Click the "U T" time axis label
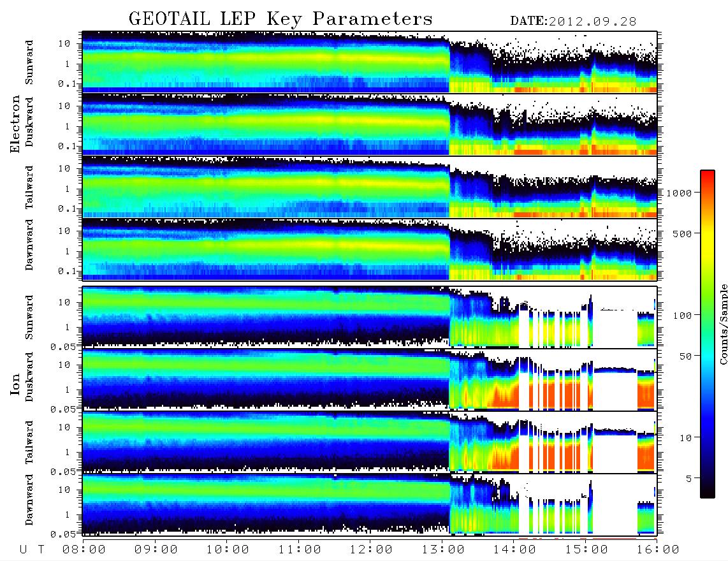Viewport: 728px width, 561px height. point(32,550)
